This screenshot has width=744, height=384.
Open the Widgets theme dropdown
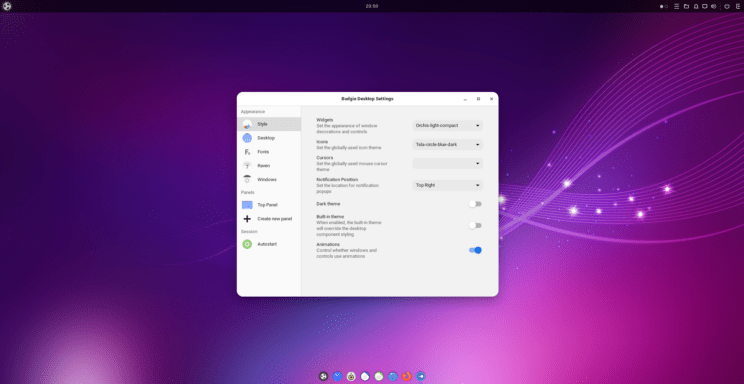pos(447,126)
